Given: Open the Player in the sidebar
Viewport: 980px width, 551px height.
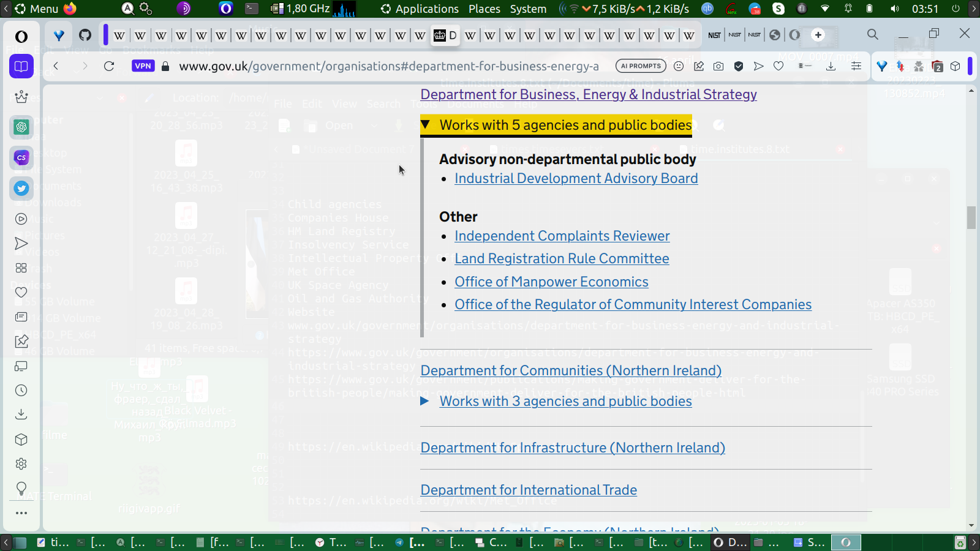Looking at the screenshot, I should (x=21, y=219).
